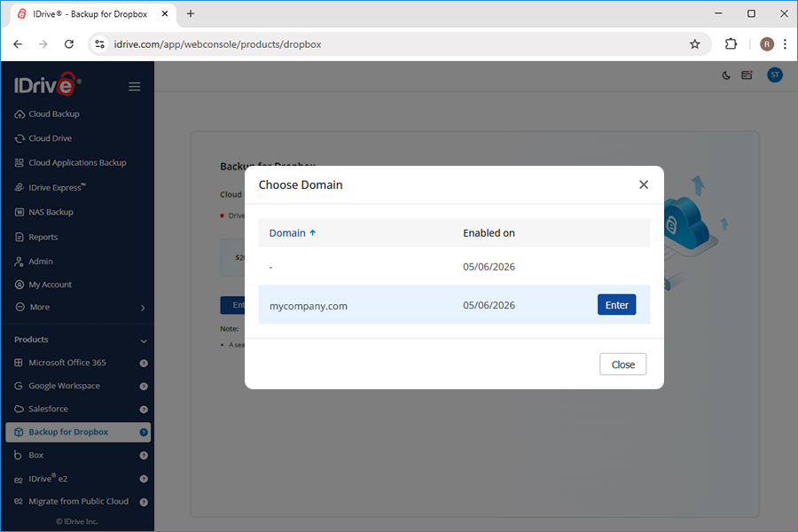Click the Salesforce cloud icon

(x=19, y=409)
